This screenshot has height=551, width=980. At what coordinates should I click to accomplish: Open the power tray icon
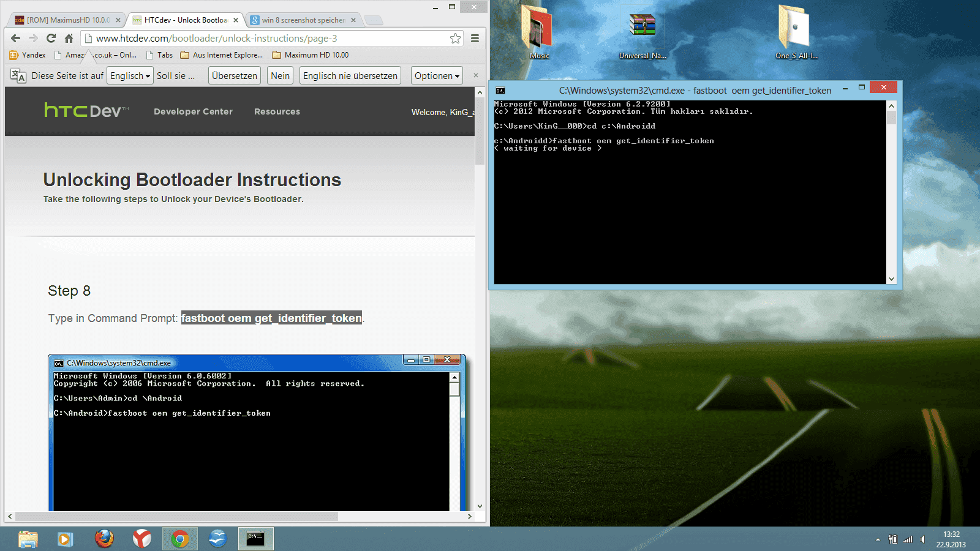coord(893,539)
